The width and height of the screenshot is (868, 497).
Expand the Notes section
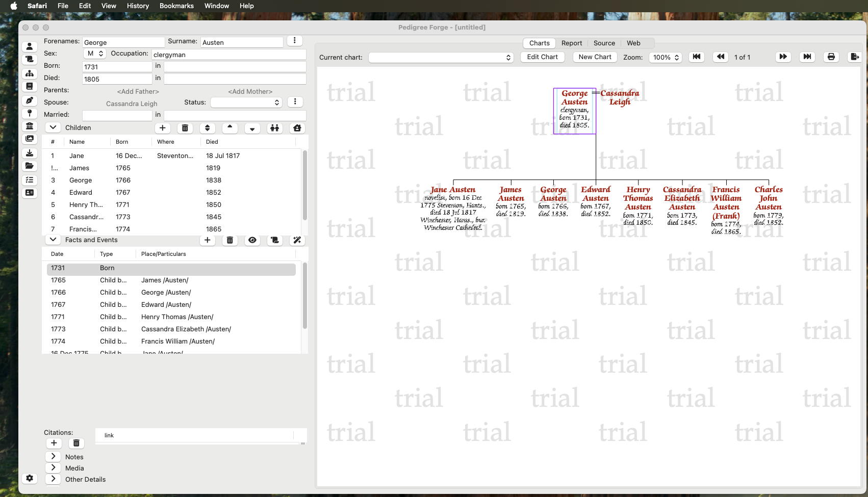coord(53,457)
